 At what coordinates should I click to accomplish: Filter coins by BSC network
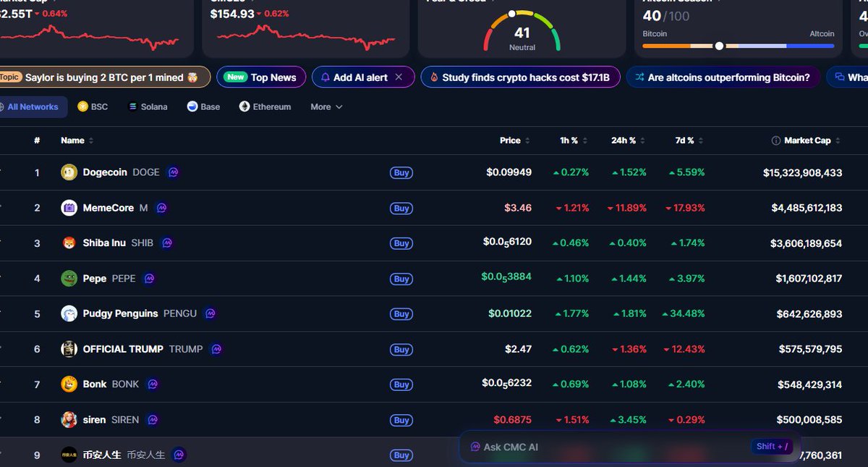(93, 106)
